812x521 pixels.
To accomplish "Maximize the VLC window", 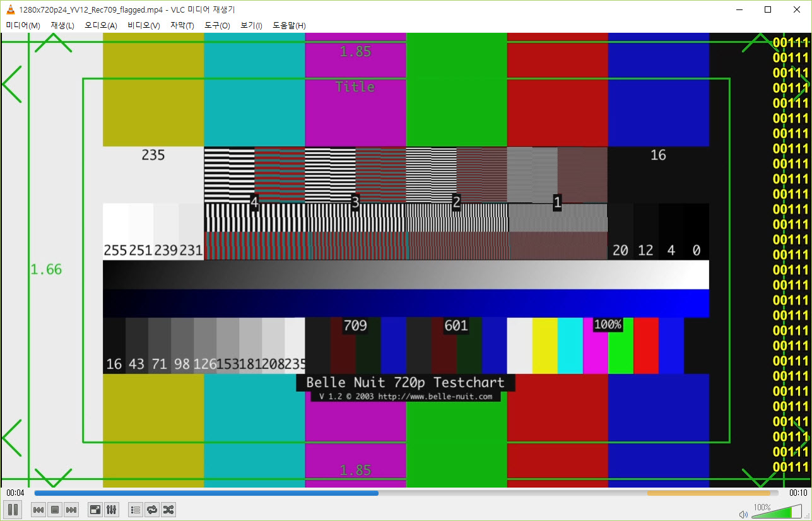I will [768, 9].
